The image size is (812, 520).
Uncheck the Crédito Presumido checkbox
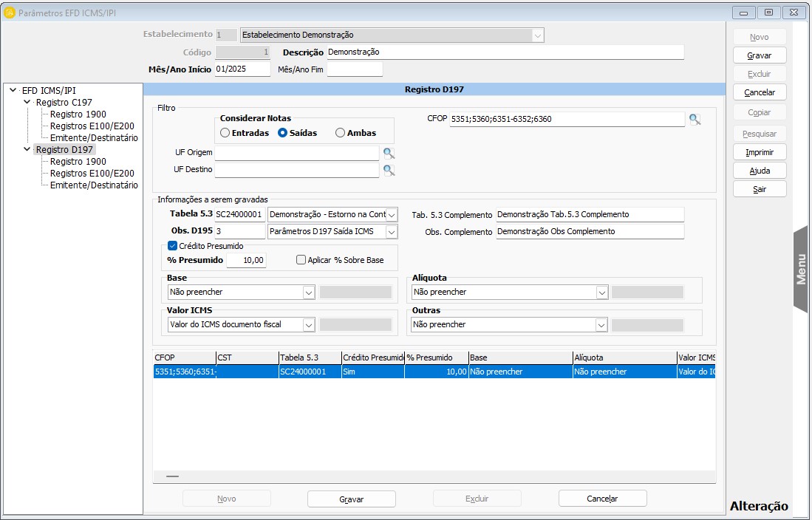[172, 246]
